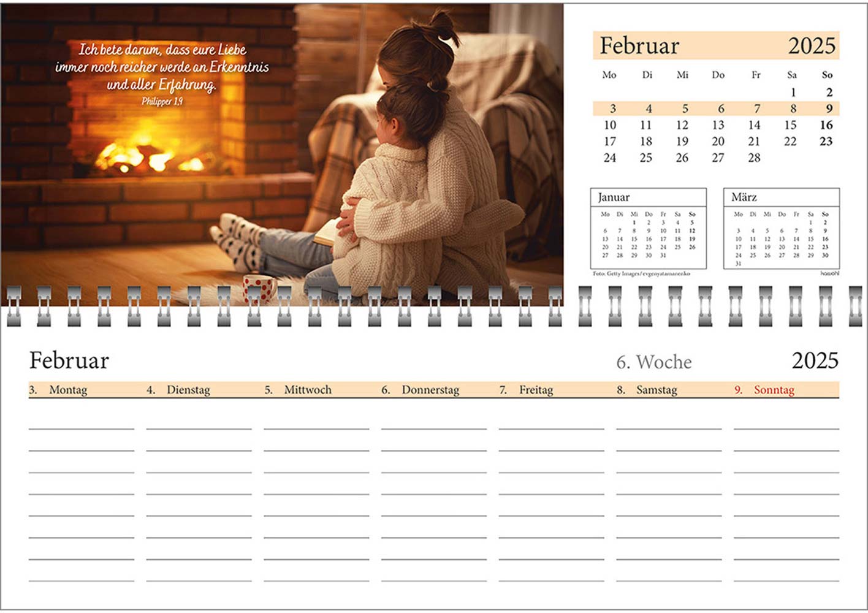Screen dimensions: 868x613
Task: Click the 'hawohl' publisher mark
Action: (830, 273)
